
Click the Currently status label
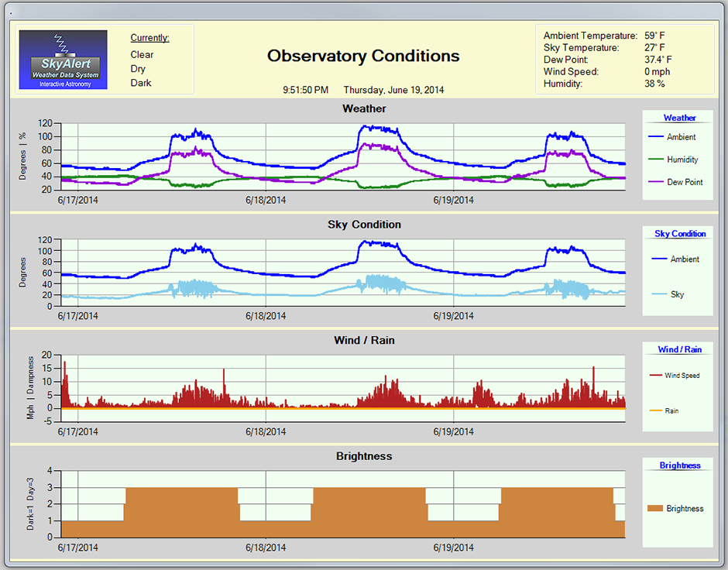[x=149, y=38]
